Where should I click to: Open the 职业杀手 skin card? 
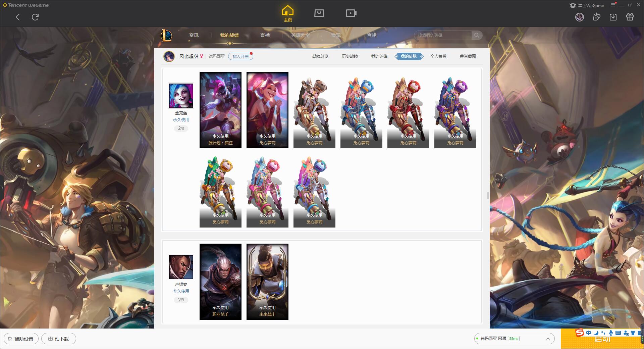pos(220,282)
